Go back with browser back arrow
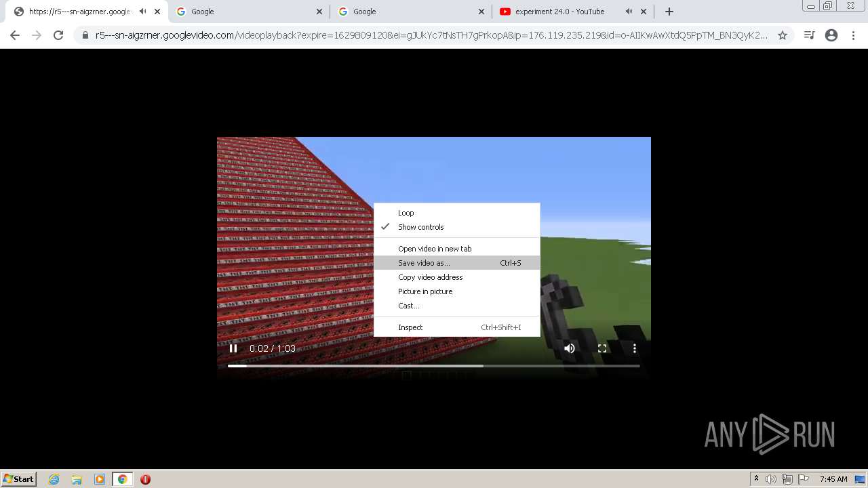 point(15,35)
